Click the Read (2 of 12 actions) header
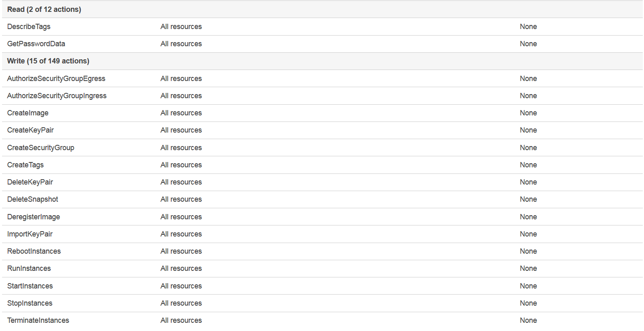 44,9
